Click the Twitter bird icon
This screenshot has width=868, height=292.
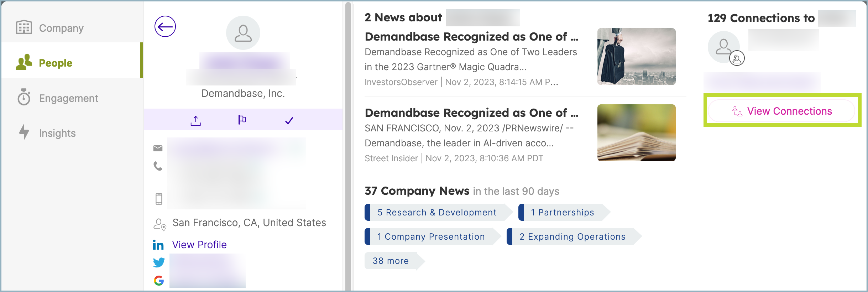point(159,262)
